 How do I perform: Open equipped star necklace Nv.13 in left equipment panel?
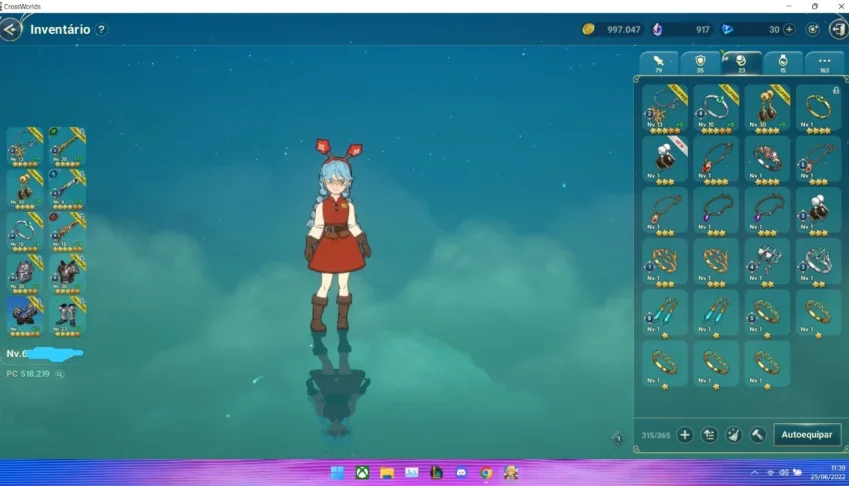click(24, 147)
